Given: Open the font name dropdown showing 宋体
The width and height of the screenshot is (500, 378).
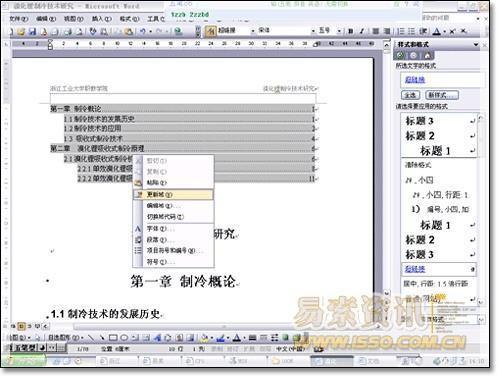Looking at the screenshot, I should point(313,31).
